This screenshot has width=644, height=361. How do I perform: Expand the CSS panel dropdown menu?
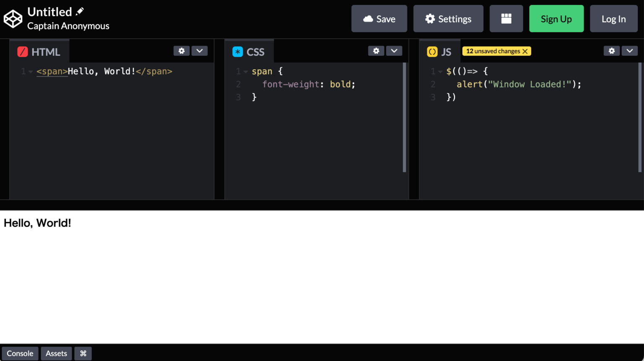coord(394,51)
